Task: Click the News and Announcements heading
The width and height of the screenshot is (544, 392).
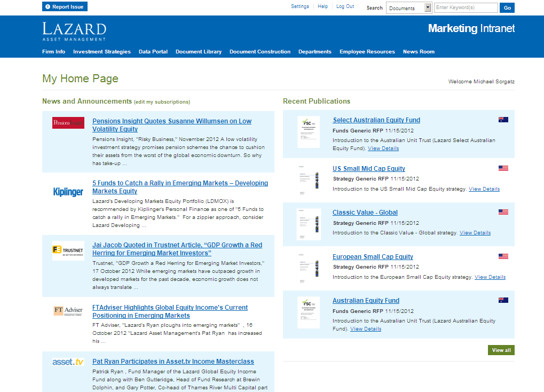Action: click(x=87, y=101)
